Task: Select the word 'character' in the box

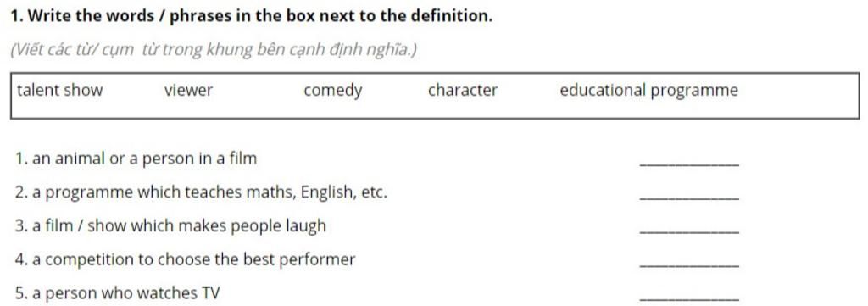Action: pyautogui.click(x=463, y=90)
